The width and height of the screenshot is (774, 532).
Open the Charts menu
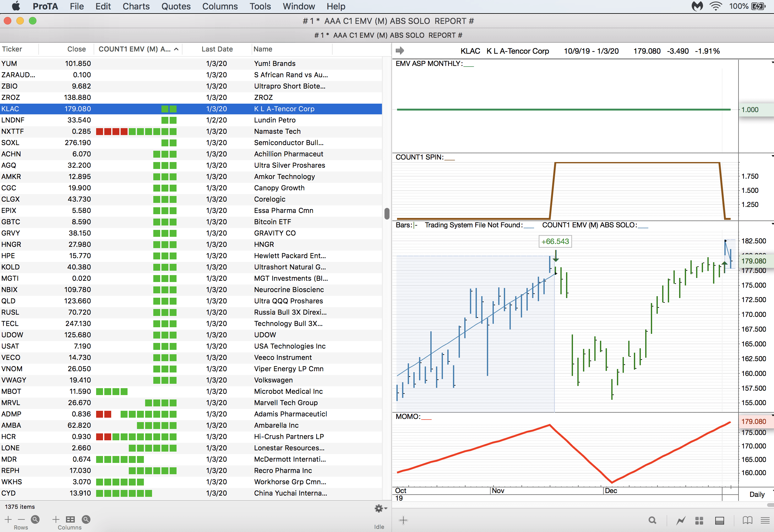[x=136, y=6]
